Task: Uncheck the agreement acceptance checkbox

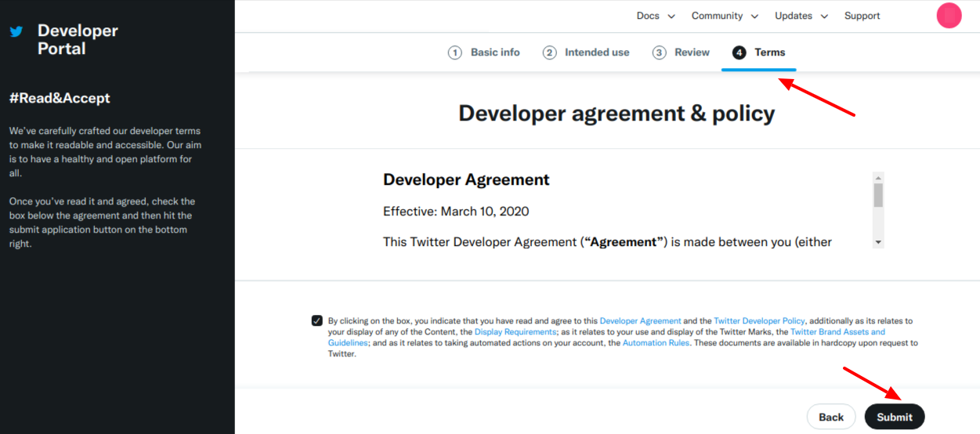Action: 316,320
